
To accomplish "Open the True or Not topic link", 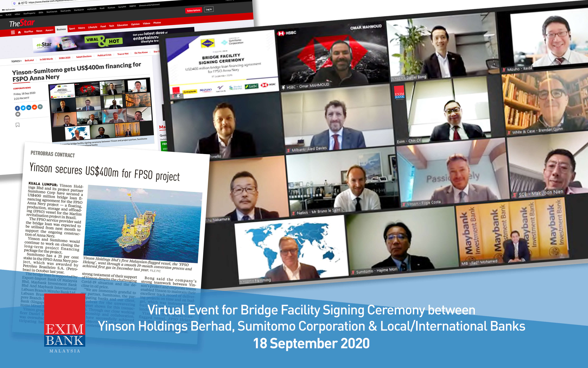I will tap(123, 54).
